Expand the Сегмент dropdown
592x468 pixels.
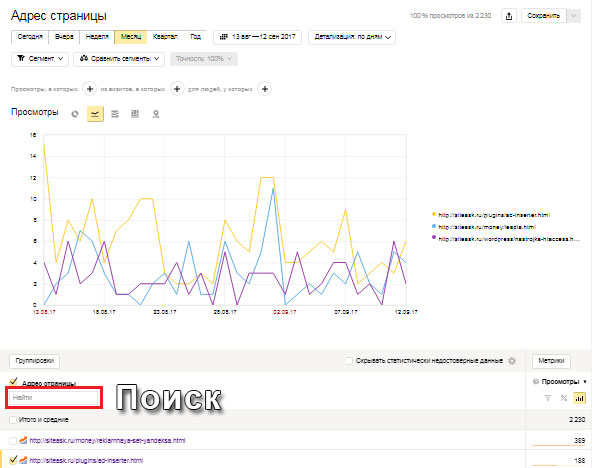click(40, 58)
